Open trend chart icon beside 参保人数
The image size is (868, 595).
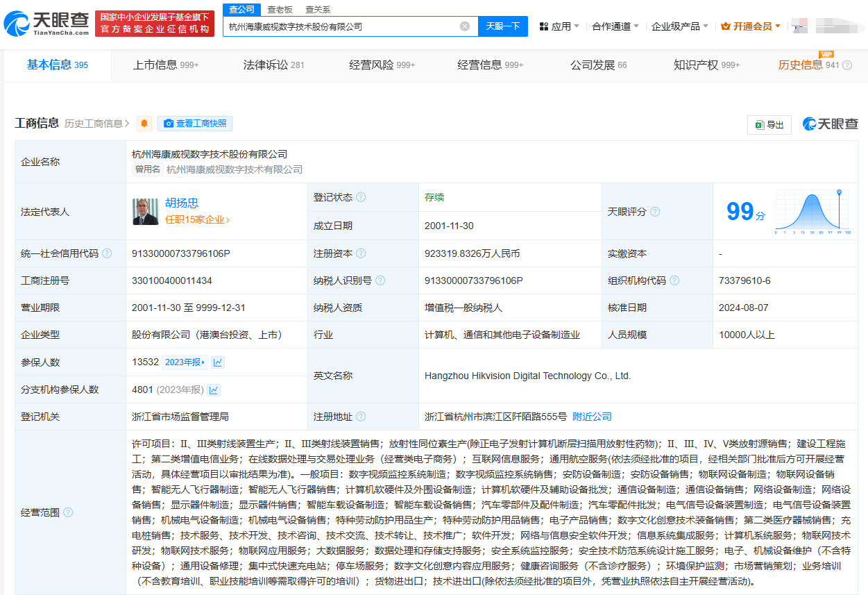(218, 362)
